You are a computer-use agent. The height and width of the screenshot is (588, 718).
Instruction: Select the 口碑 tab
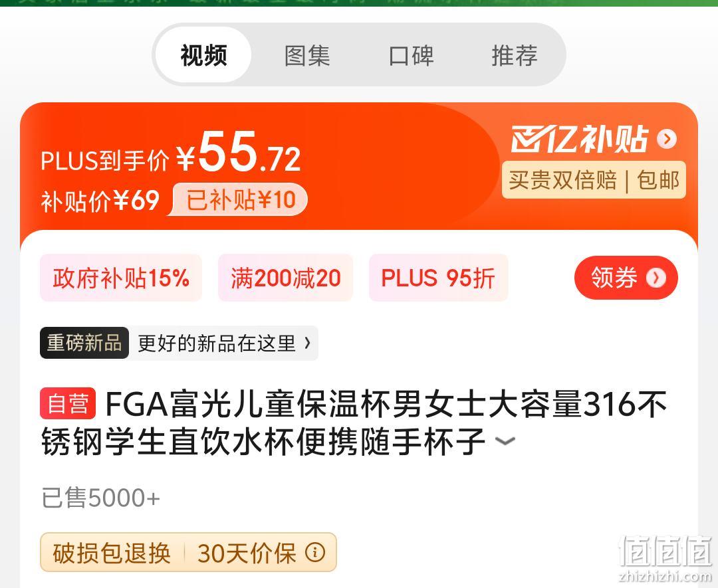(411, 55)
